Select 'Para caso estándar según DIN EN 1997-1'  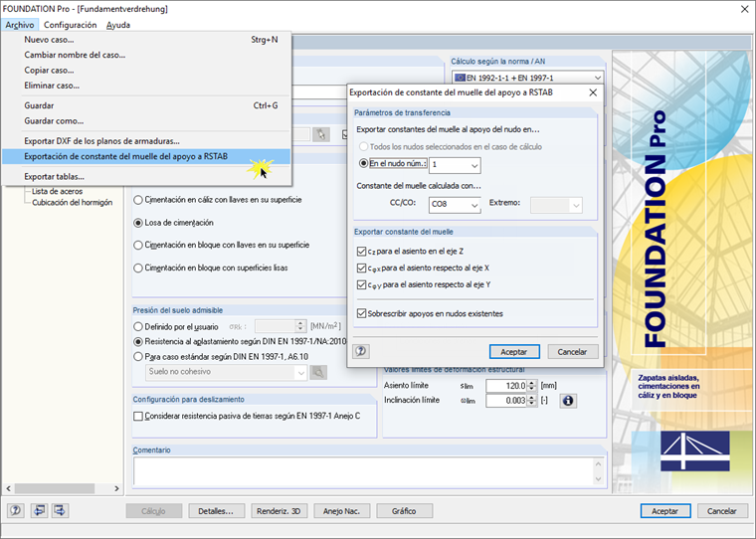point(138,357)
